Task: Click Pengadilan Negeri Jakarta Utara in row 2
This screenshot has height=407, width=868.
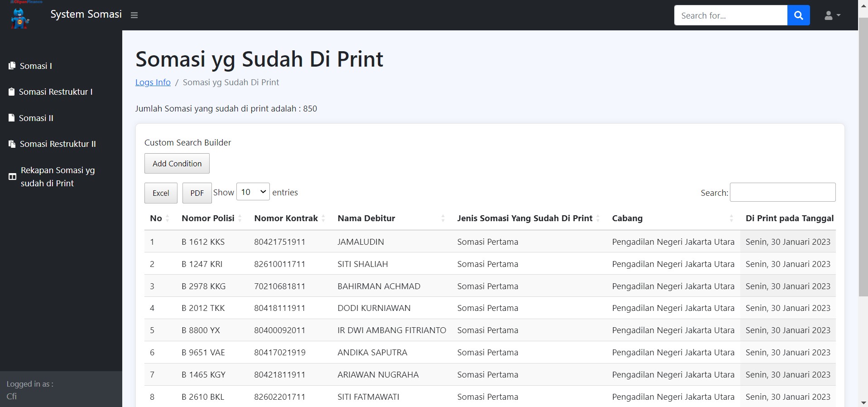Action: coord(673,264)
